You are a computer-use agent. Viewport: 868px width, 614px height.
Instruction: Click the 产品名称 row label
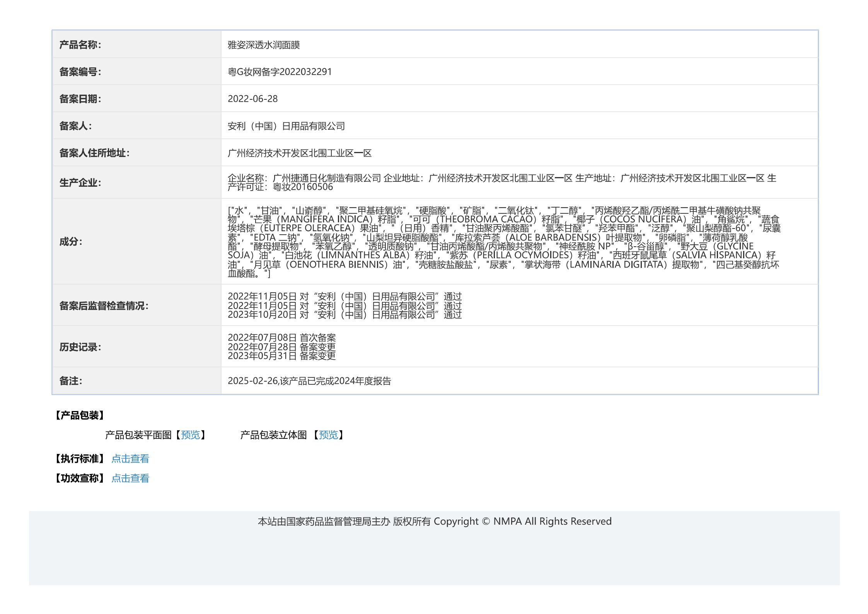(80, 45)
